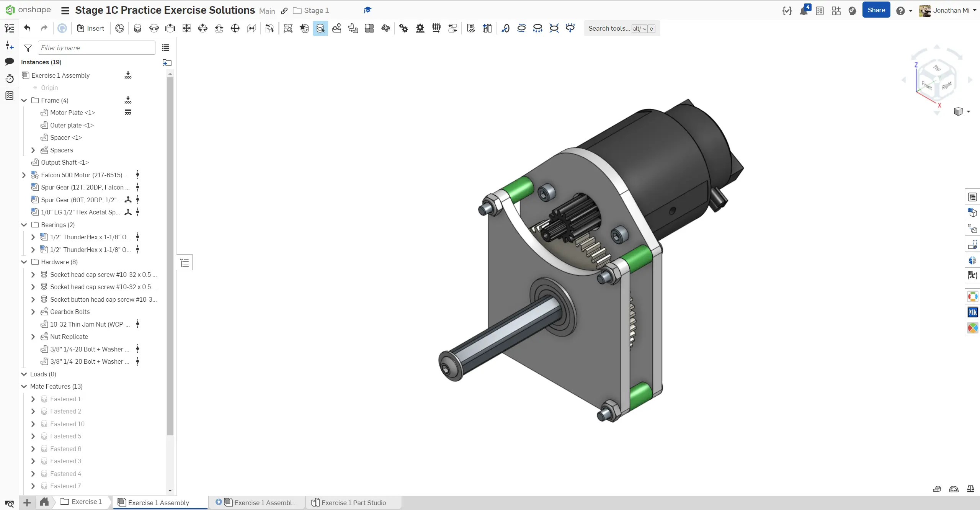Click the Insert button

click(x=91, y=28)
